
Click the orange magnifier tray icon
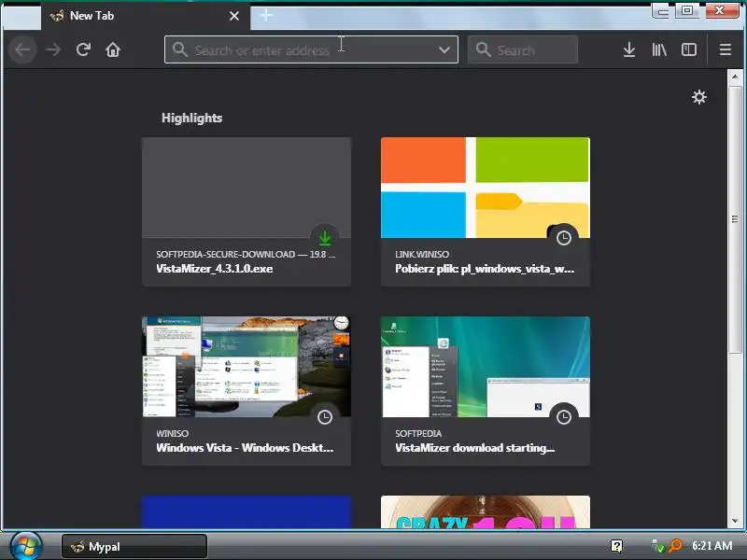coord(675,545)
